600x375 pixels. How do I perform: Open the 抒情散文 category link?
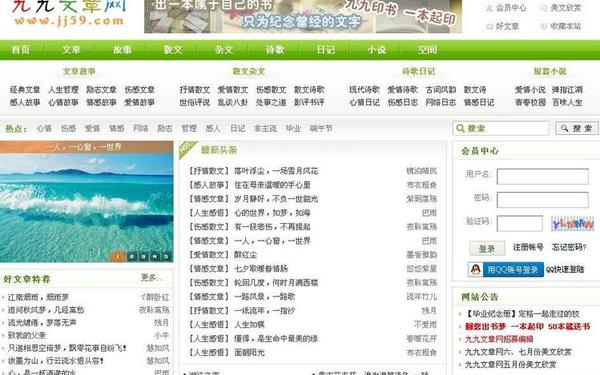click(x=195, y=90)
